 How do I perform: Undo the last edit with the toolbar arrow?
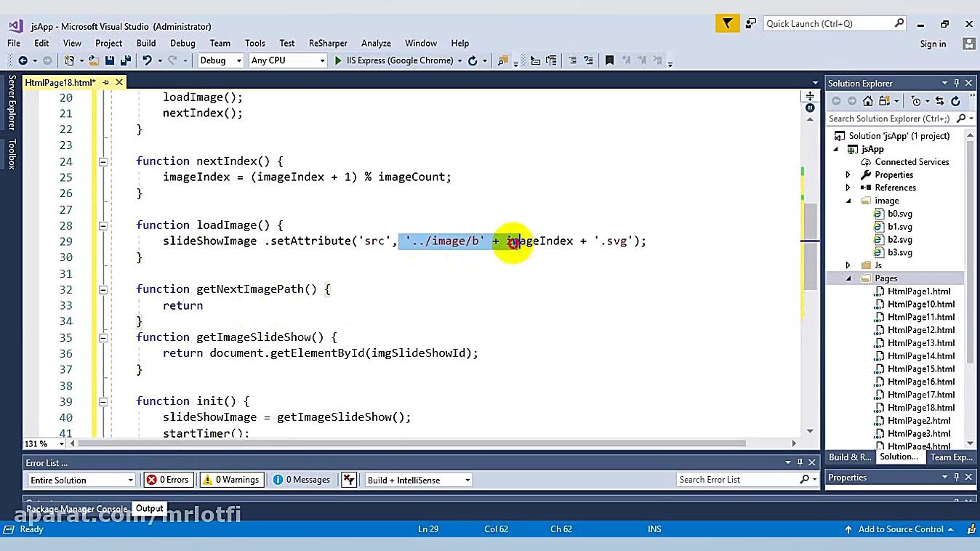click(147, 61)
